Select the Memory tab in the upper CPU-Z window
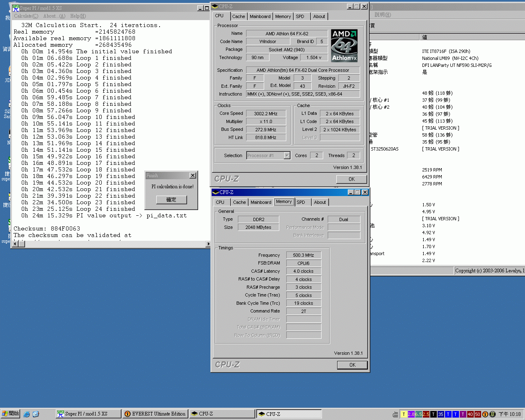Viewport: 525px width, 420px height. (283, 16)
